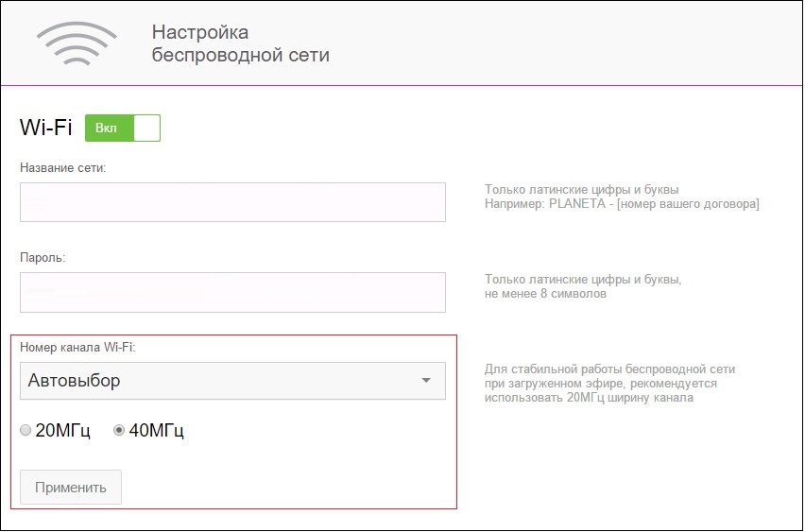Focus the Пароль input field

pyautogui.click(x=231, y=292)
